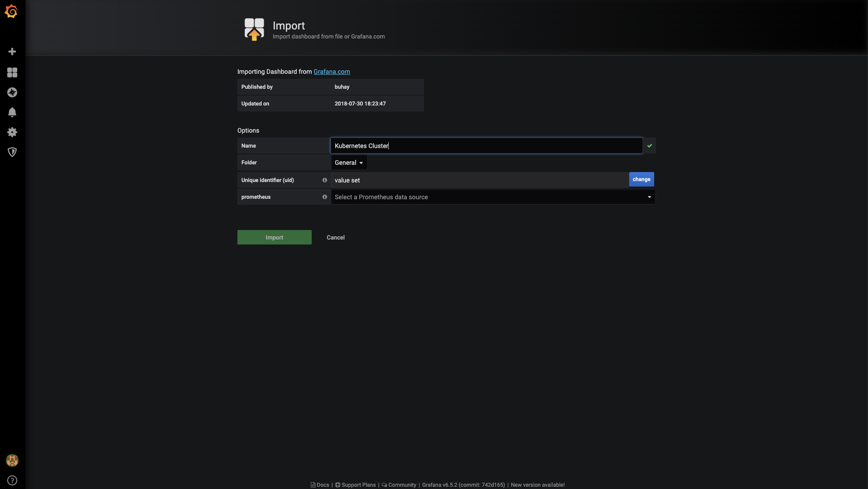
Task: Open the Help question mark icon
Action: [12, 480]
